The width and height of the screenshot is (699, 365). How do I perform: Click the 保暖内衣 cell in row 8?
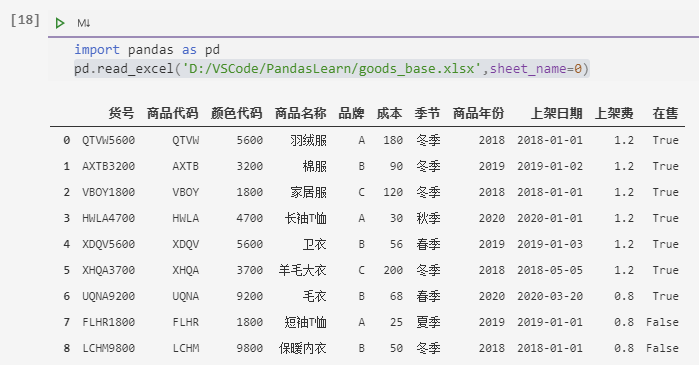tap(303, 348)
